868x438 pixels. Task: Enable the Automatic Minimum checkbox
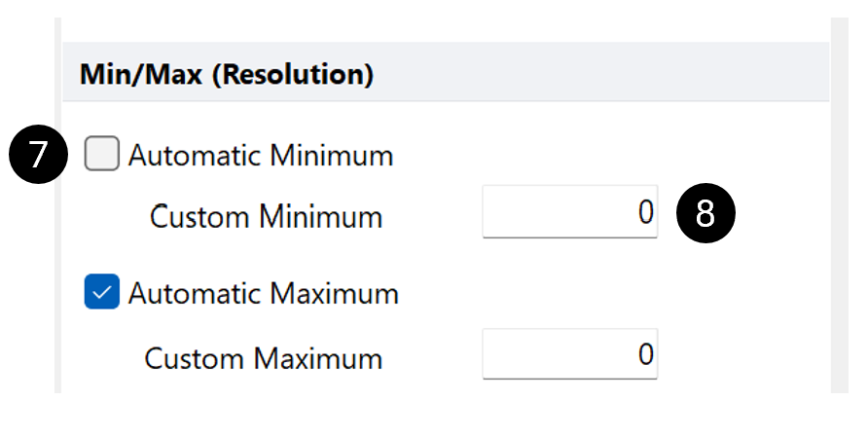point(101,154)
